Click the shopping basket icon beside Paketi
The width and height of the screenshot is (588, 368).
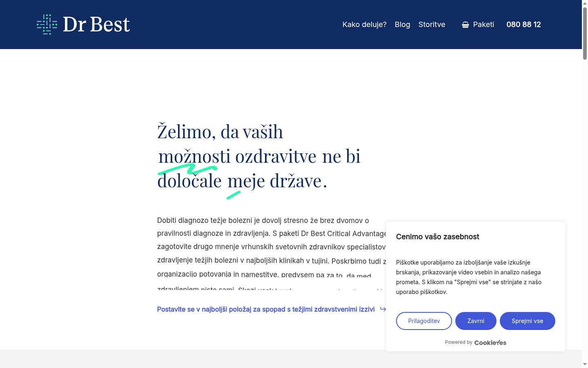[465, 25]
